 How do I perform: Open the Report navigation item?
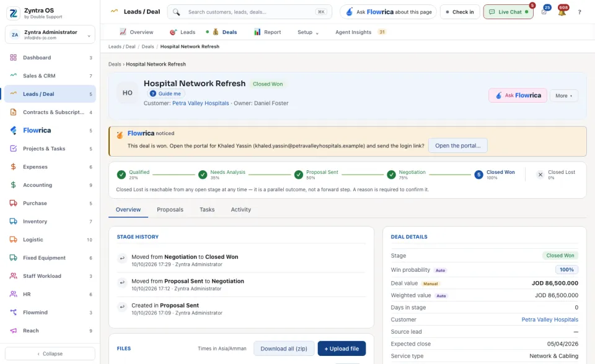[268, 32]
